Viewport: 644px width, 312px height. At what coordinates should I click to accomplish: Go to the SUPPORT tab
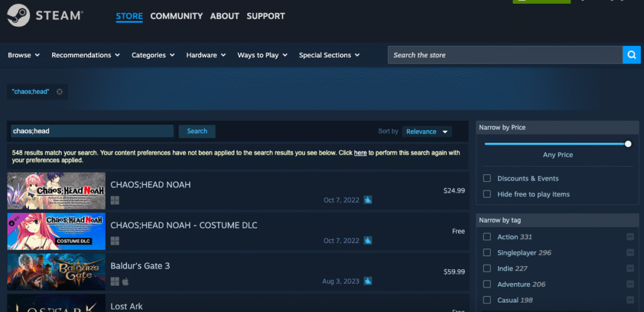pyautogui.click(x=266, y=16)
